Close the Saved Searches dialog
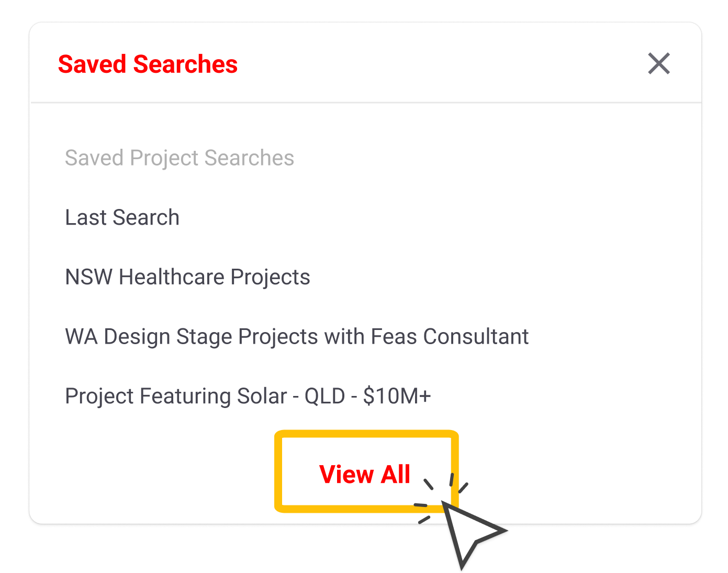Image resolution: width=728 pixels, height=573 pixels. (658, 64)
